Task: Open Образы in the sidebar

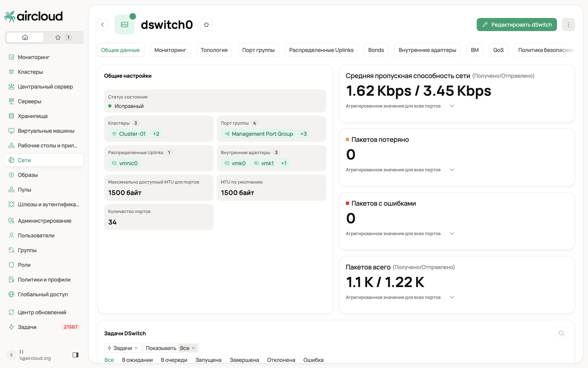Action: (x=44, y=175)
